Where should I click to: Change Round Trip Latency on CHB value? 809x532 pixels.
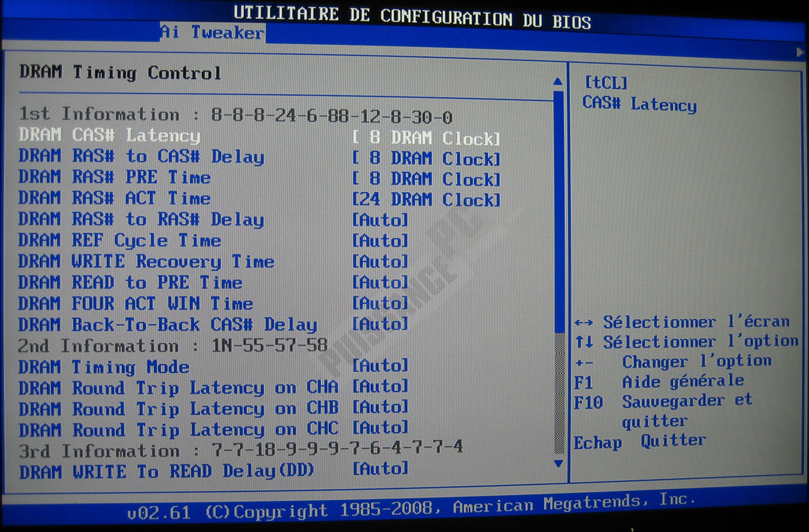(380, 408)
